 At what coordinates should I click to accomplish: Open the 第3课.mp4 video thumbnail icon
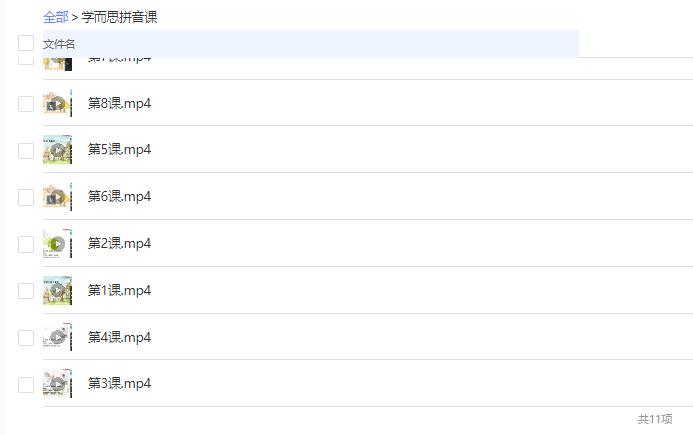click(x=57, y=384)
